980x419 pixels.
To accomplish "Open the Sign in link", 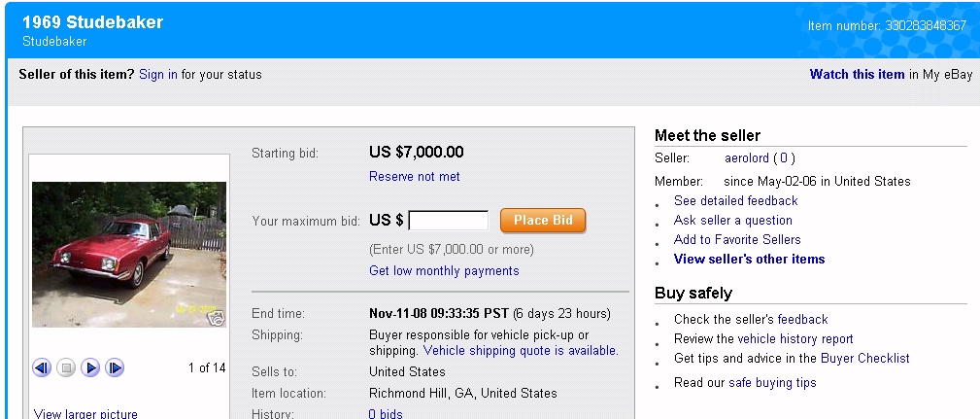I will [158, 75].
